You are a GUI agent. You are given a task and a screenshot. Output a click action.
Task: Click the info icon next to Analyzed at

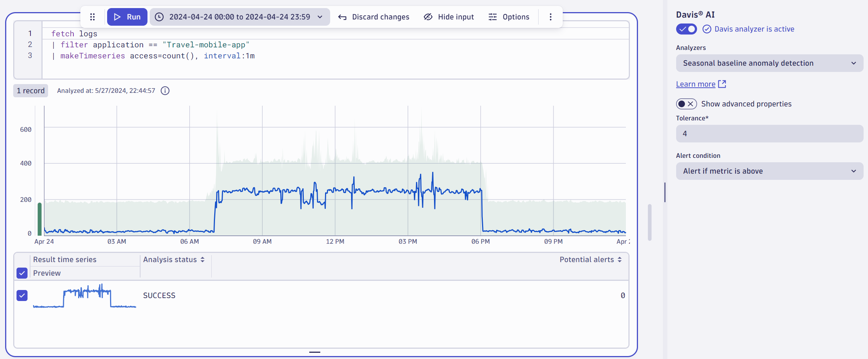[165, 91]
